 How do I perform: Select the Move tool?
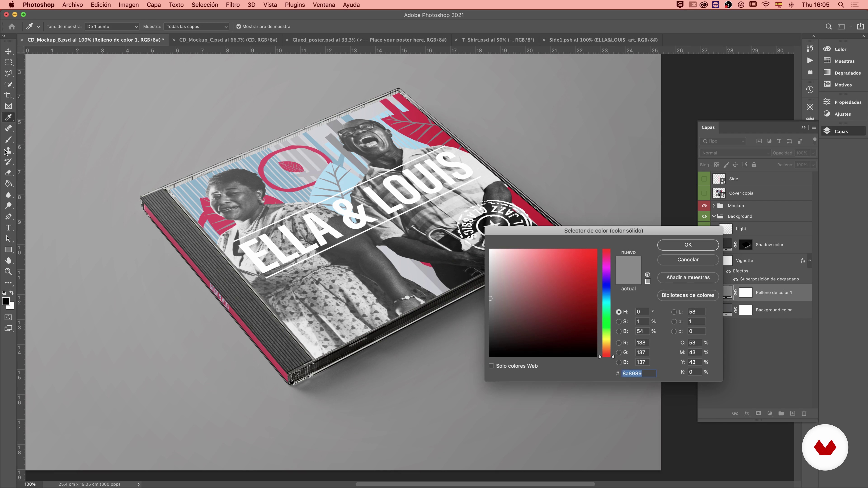8,52
